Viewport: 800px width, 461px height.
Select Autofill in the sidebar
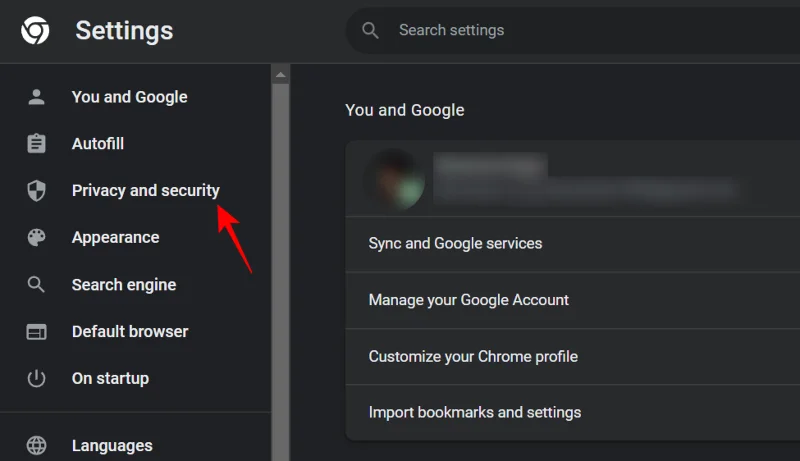click(98, 144)
